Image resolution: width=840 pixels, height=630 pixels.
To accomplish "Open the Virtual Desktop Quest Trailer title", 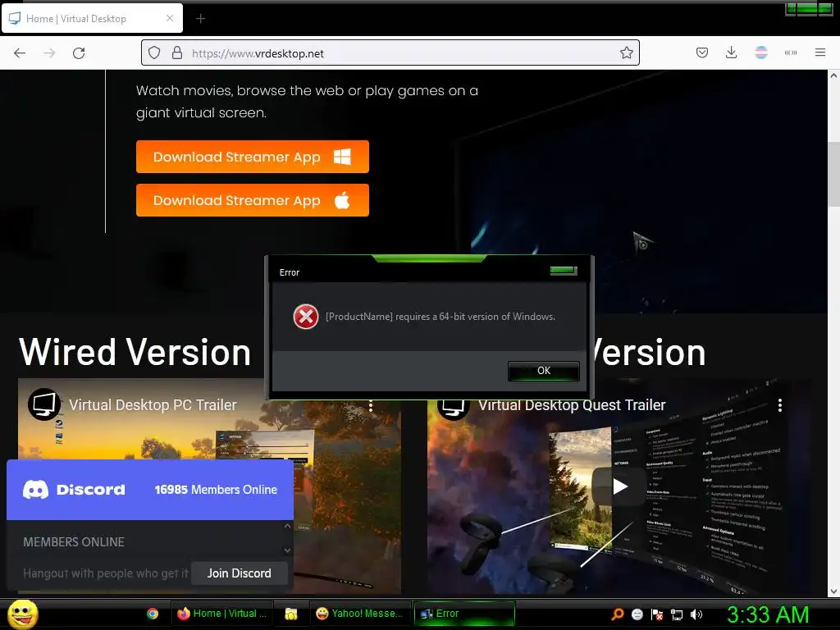I will tap(572, 405).
